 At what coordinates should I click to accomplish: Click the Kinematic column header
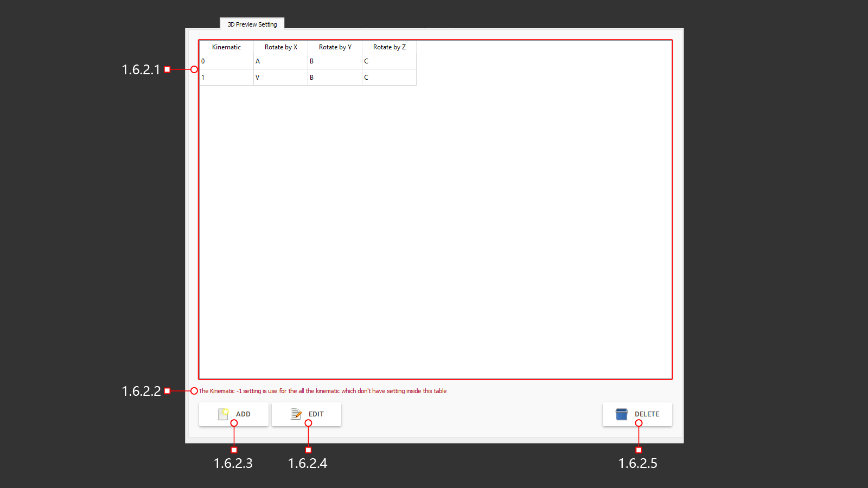coord(226,47)
